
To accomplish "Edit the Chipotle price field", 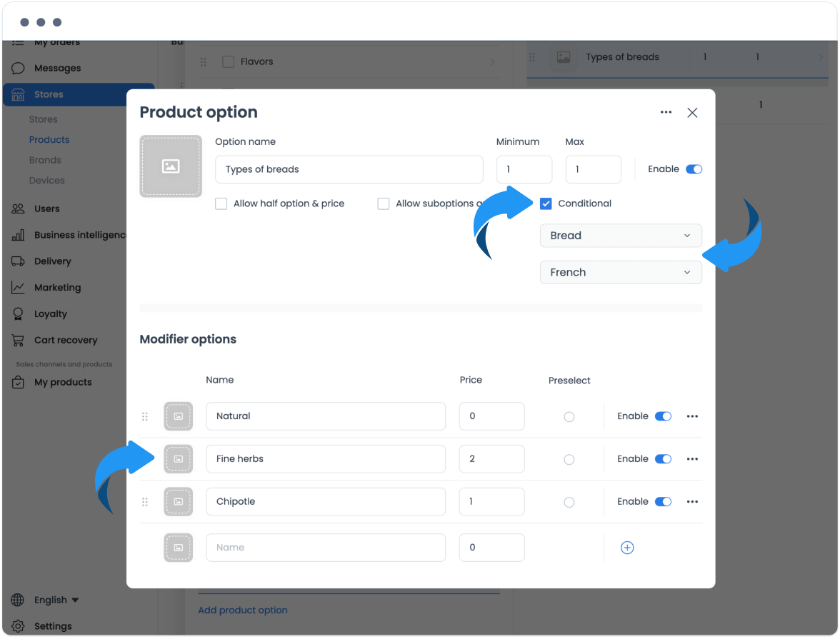I will (491, 502).
